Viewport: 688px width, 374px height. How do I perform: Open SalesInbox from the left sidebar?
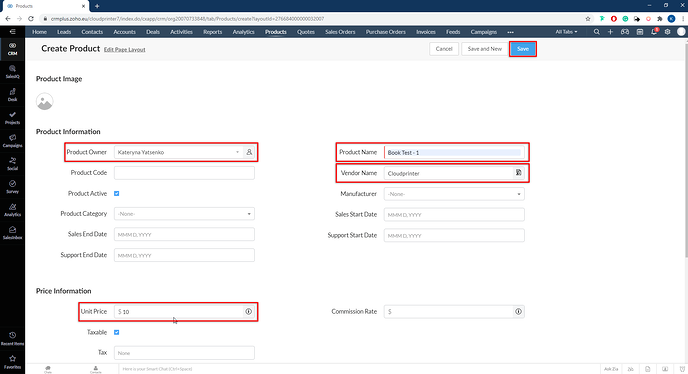coord(12,233)
